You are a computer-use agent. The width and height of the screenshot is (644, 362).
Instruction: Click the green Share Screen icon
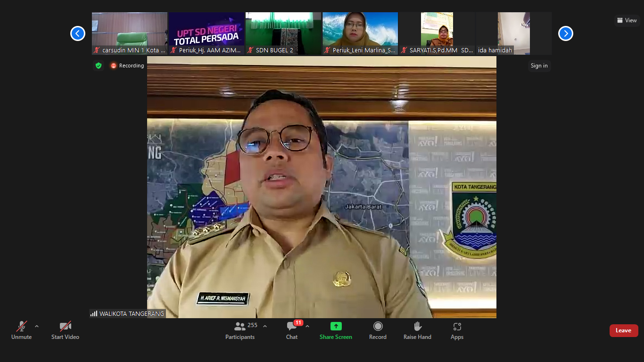pos(336,326)
